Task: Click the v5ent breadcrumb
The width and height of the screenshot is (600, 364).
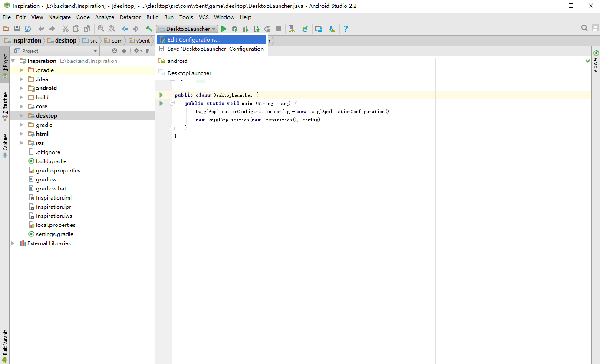Action: 139,41
